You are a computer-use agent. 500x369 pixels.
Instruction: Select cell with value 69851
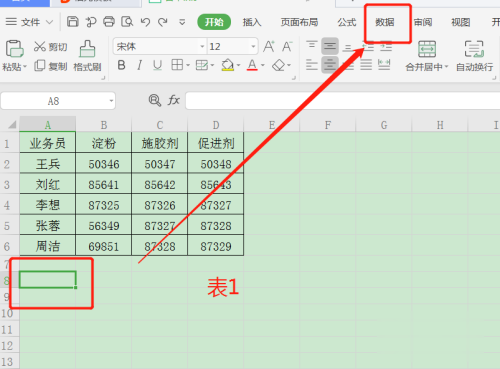tap(104, 246)
